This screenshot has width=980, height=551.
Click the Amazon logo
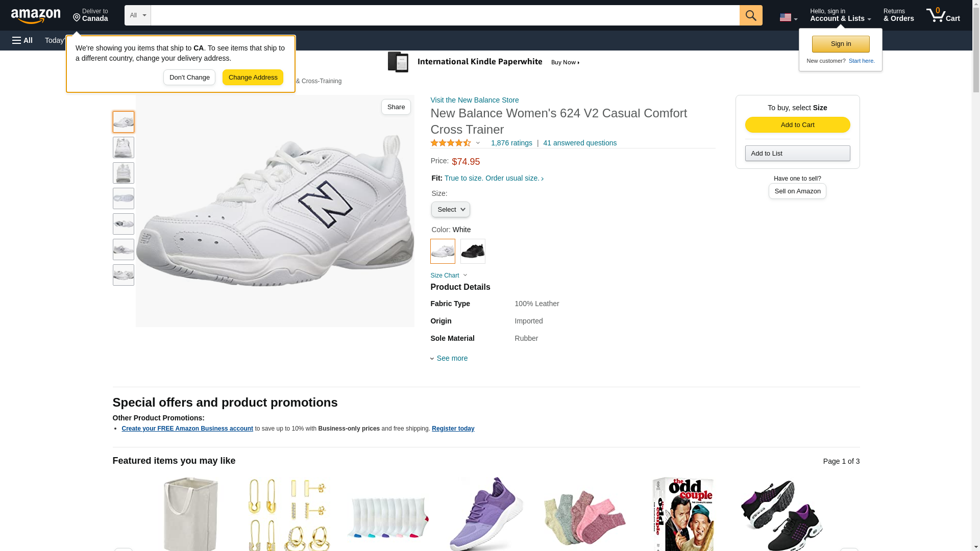tap(36, 16)
